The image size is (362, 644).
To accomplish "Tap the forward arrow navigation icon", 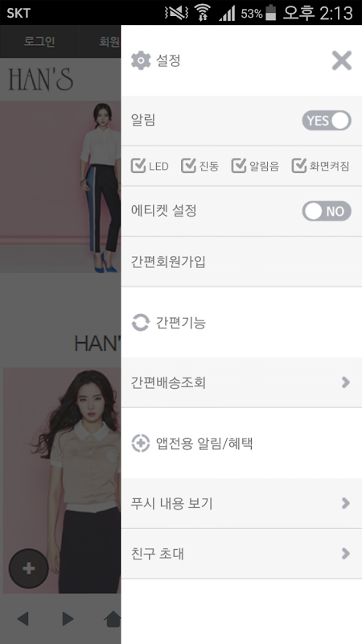I will (68, 618).
